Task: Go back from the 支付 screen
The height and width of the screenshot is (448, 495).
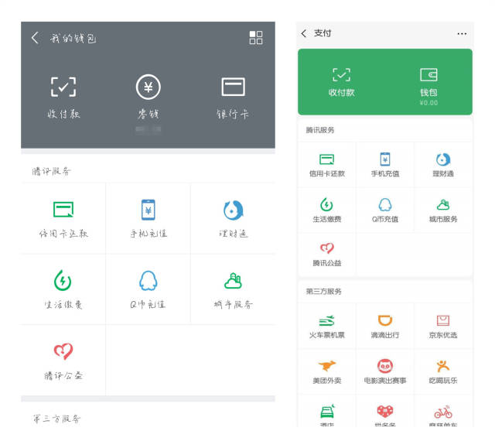Action: (x=304, y=33)
